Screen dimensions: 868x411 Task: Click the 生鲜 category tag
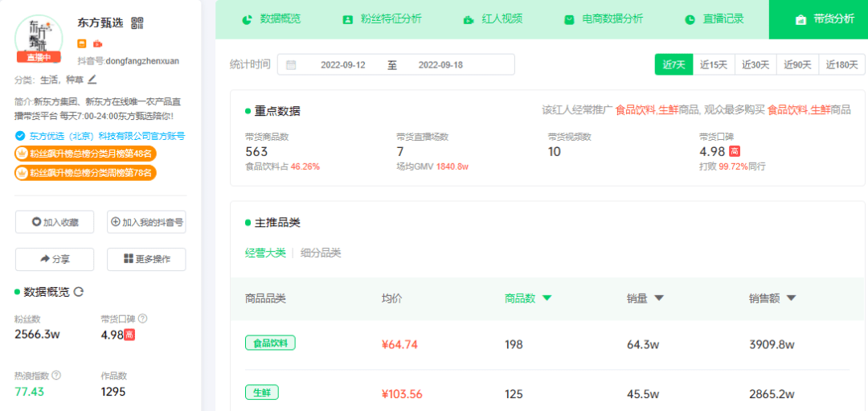coord(262,393)
